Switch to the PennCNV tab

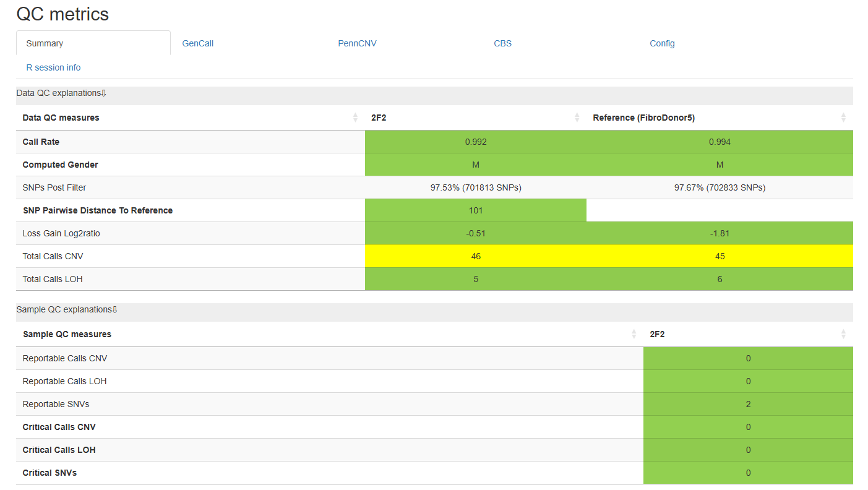357,43
